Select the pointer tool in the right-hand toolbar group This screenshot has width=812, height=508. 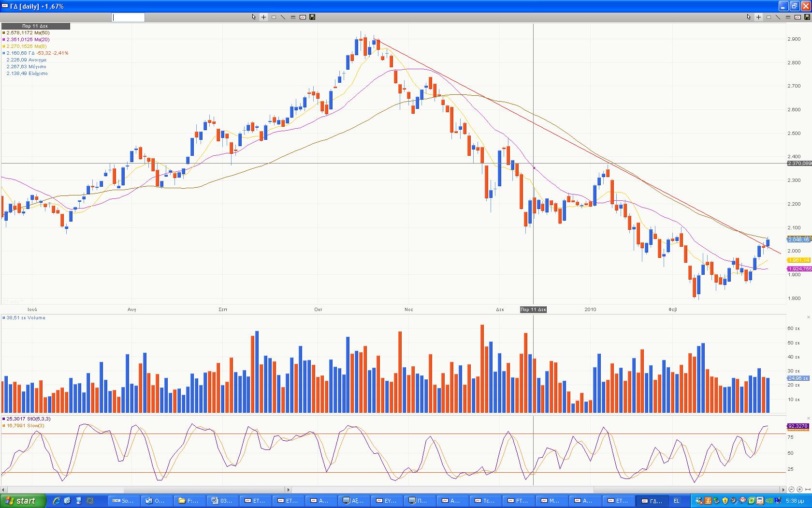pos(749,17)
